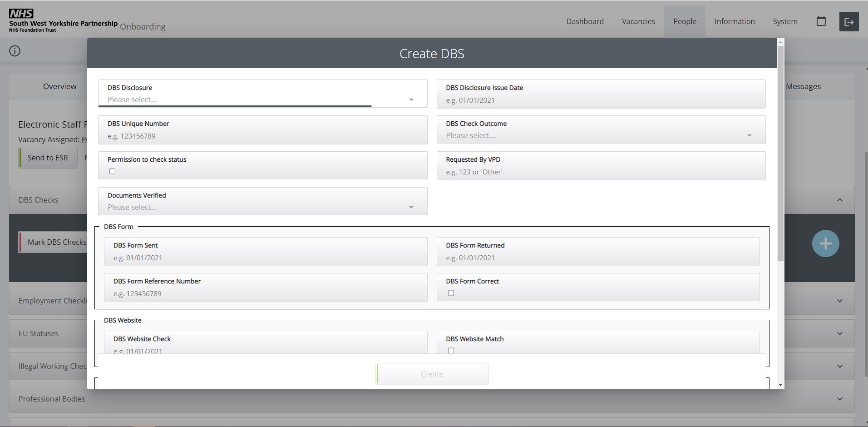Click the round plus add button
This screenshot has width=868, height=427.
click(x=825, y=243)
